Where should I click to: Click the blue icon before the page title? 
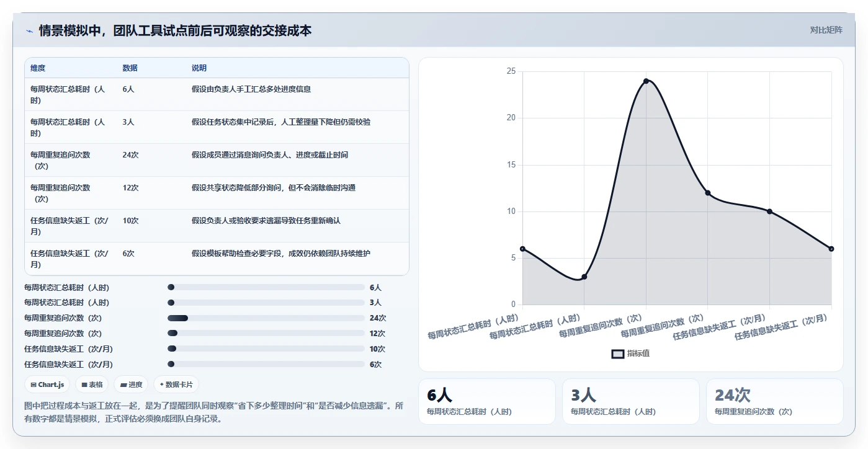point(29,30)
